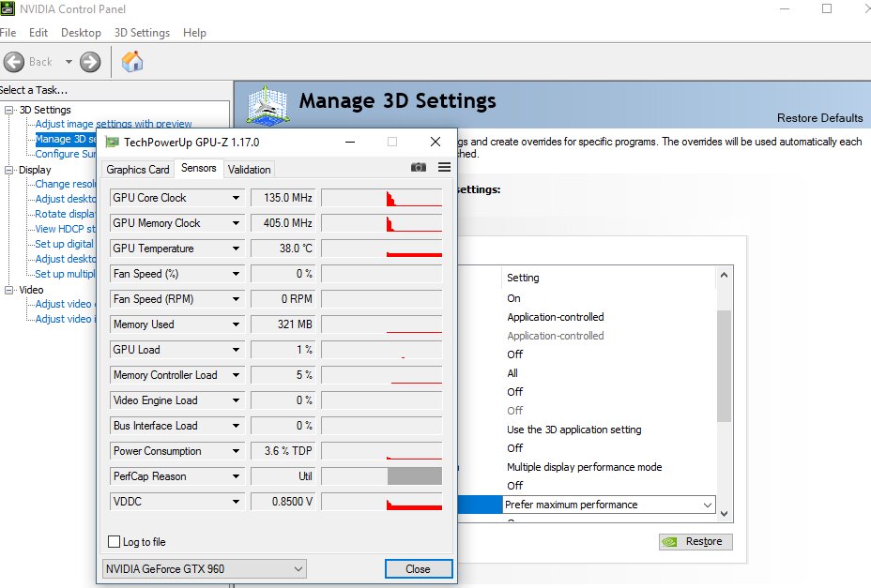Screen dimensions: 871x588
Task: Switch to the Sensors tab
Action: (199, 168)
